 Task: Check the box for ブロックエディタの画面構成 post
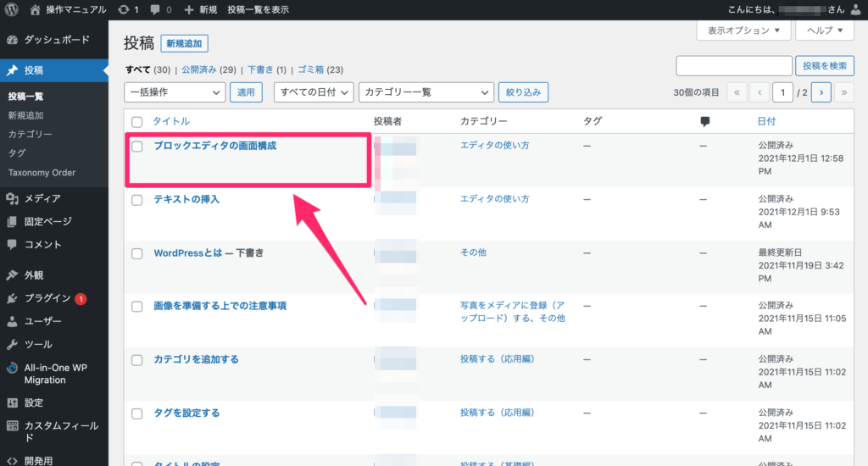137,146
